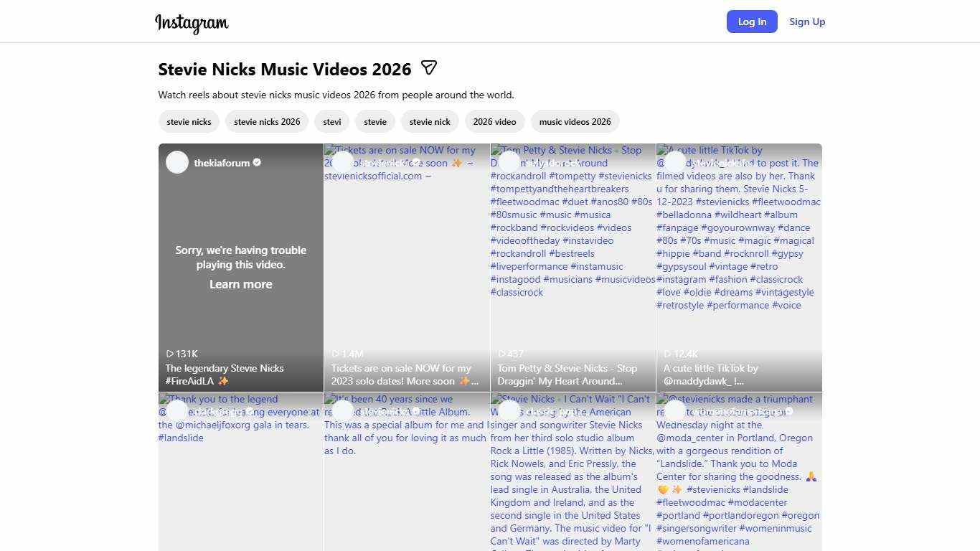Click the play count icon showing 131K
980x551 pixels.
click(170, 354)
